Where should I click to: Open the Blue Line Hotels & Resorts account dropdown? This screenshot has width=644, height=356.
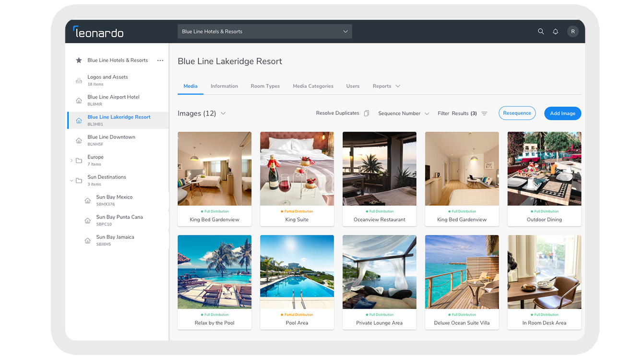click(265, 31)
